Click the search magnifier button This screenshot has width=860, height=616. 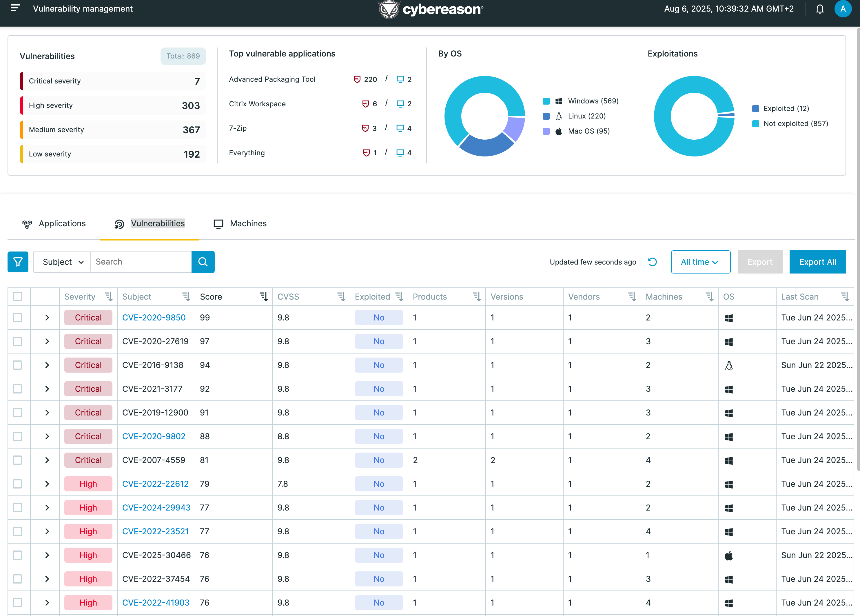pos(203,262)
